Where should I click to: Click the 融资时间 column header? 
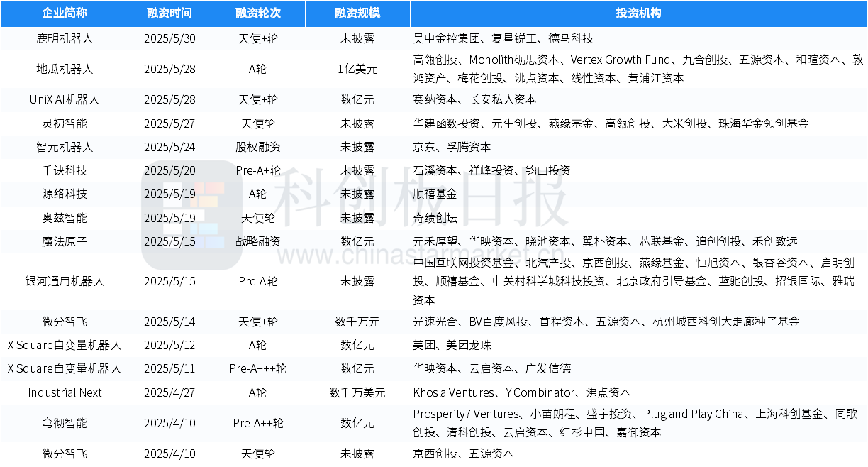tap(169, 13)
